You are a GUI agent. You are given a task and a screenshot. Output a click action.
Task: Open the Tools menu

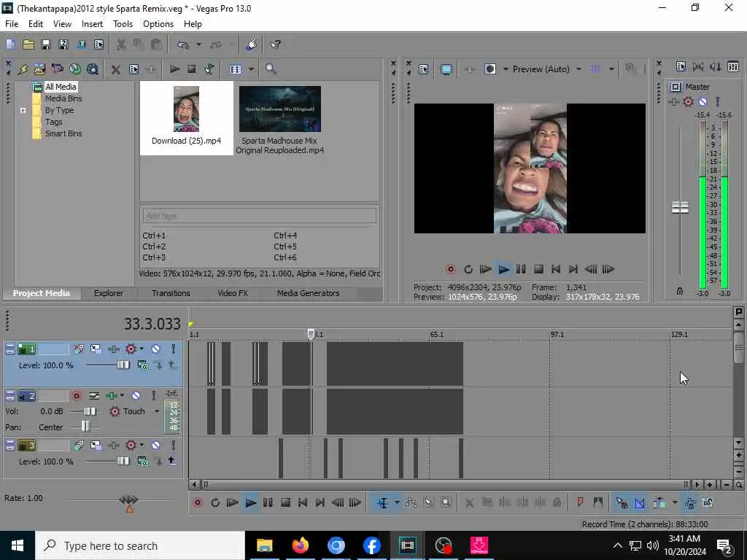(123, 24)
